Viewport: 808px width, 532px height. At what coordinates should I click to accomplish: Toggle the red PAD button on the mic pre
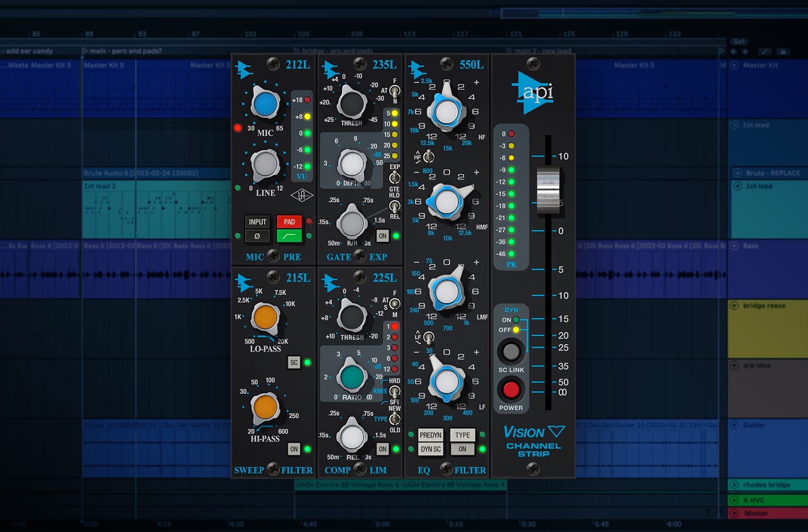coord(289,222)
